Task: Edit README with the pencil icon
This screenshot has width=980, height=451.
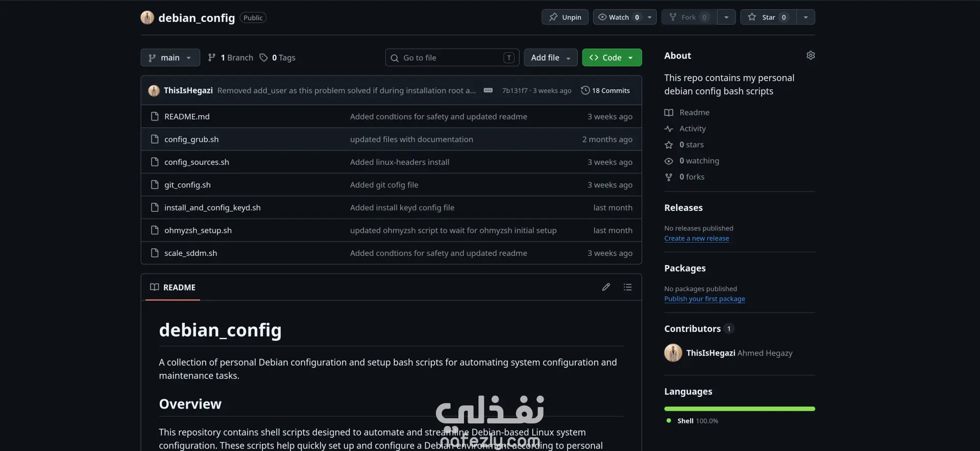Action: point(606,287)
